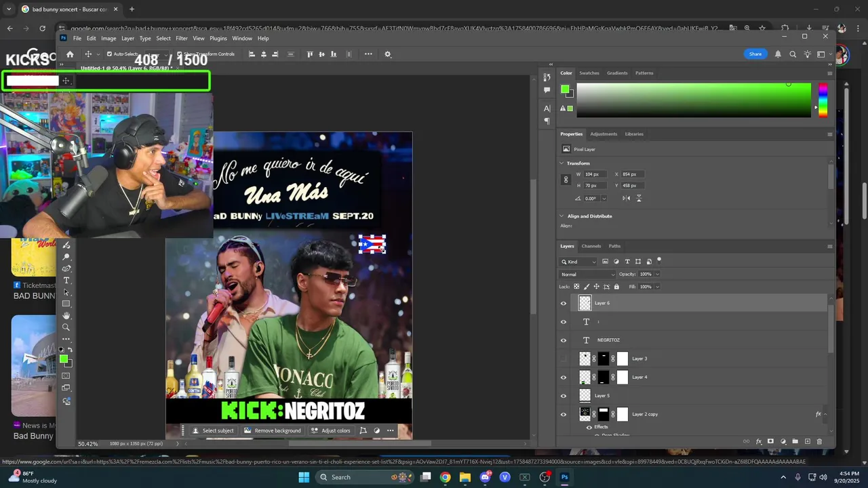Click align horizontal centers icon
Screen dimensions: 868x488
click(264, 54)
